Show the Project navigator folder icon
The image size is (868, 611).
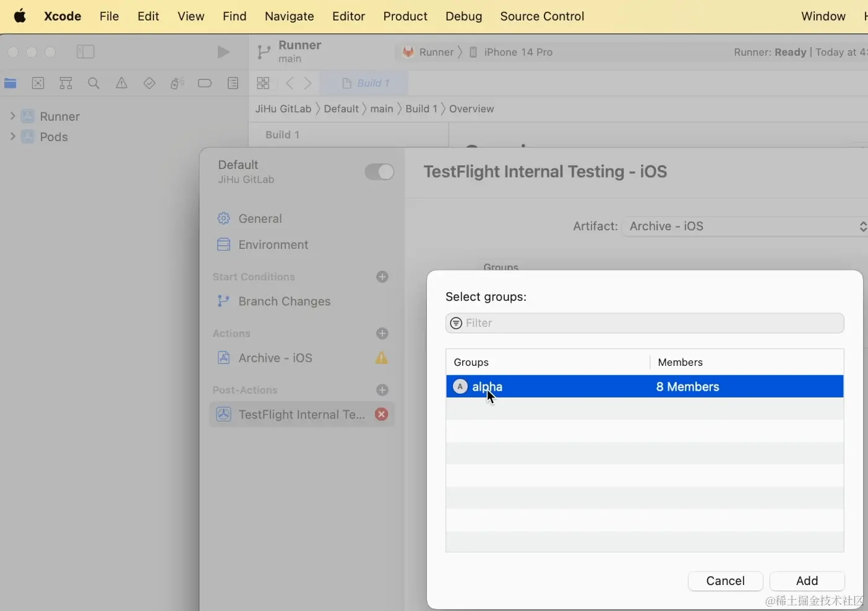[11, 83]
